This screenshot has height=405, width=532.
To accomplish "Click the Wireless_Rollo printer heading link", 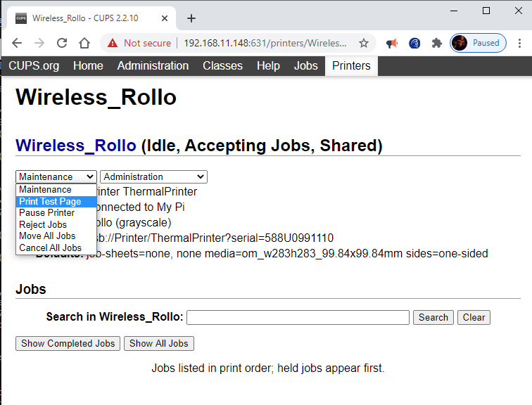I will tap(76, 146).
